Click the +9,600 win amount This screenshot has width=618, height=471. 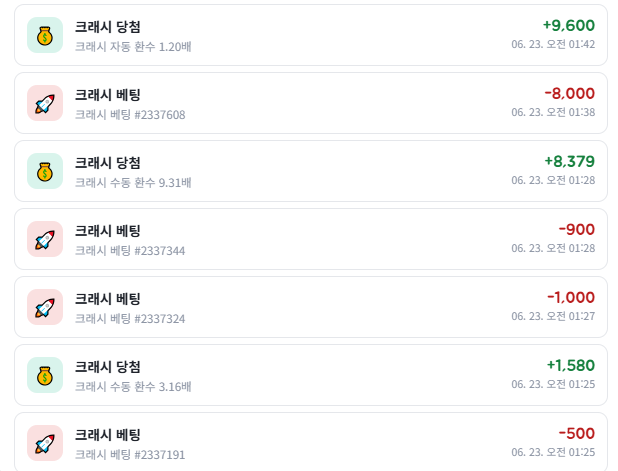coord(569,26)
